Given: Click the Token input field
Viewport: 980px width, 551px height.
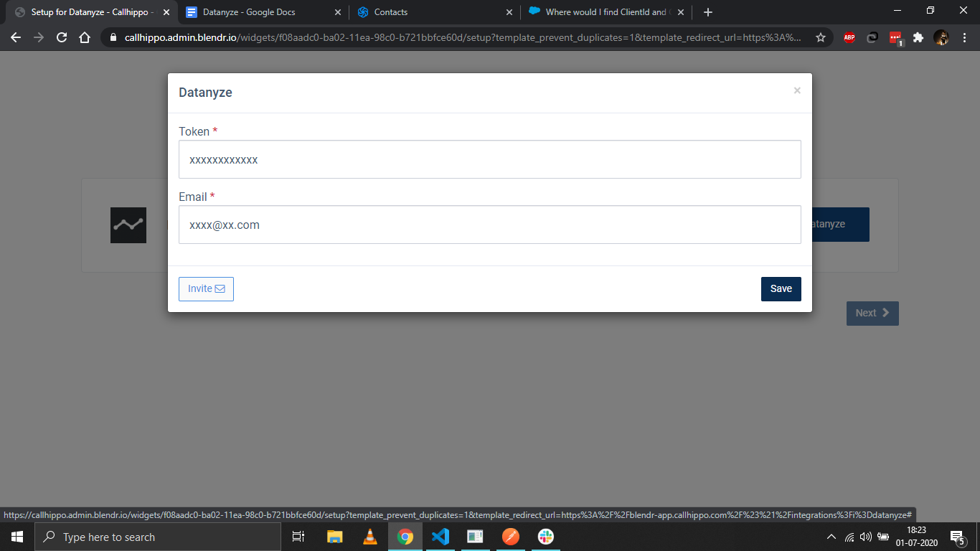Looking at the screenshot, I should click(490, 159).
